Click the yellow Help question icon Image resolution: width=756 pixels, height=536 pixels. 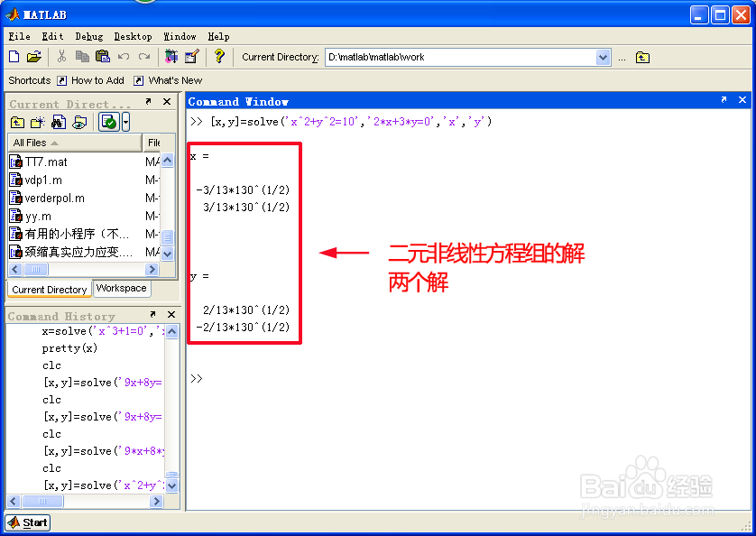point(219,57)
